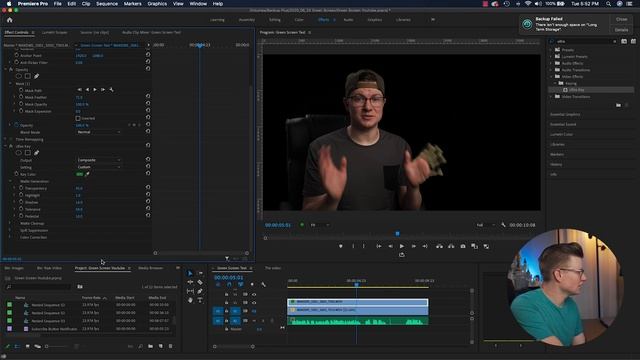Select the Slip tool
640x360 pixels.
pos(190,291)
